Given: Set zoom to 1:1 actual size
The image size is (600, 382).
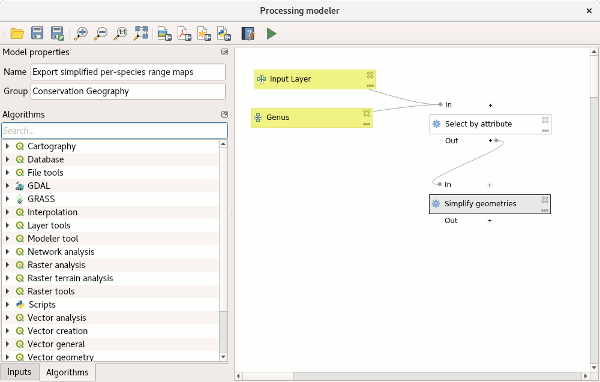Looking at the screenshot, I should point(121,33).
